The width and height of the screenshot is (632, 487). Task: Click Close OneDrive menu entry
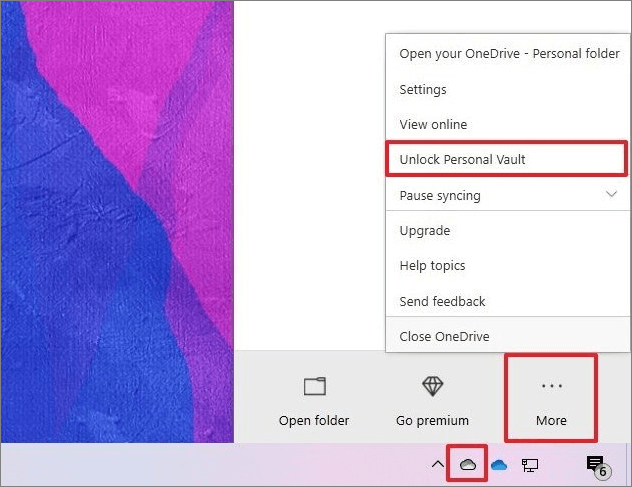pyautogui.click(x=509, y=336)
